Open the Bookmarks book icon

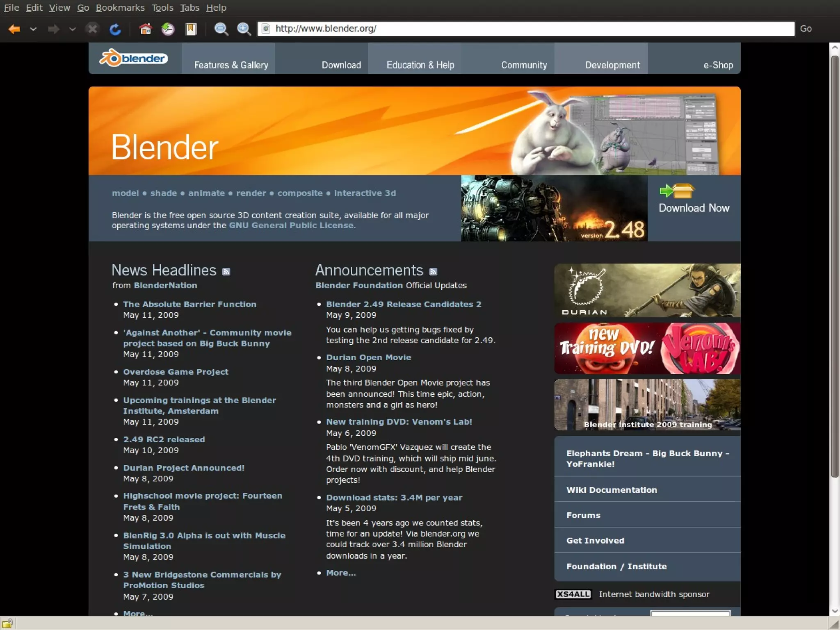191,29
